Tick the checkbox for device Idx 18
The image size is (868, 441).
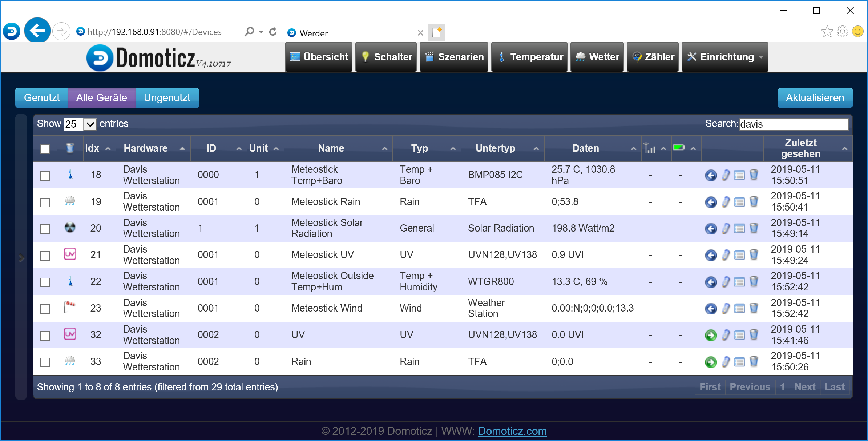(45, 176)
